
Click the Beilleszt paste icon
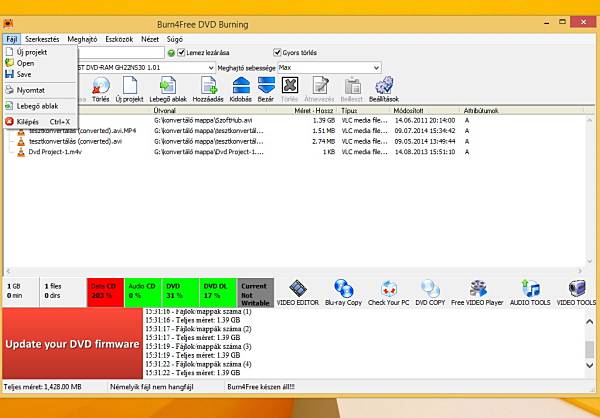352,86
